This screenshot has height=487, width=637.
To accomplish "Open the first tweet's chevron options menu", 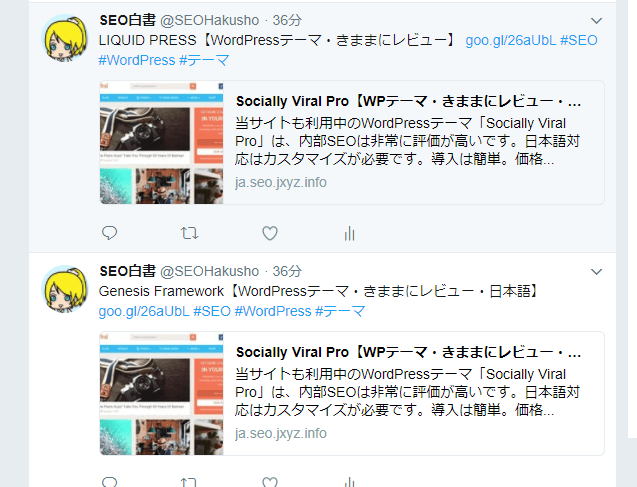I will click(x=596, y=21).
